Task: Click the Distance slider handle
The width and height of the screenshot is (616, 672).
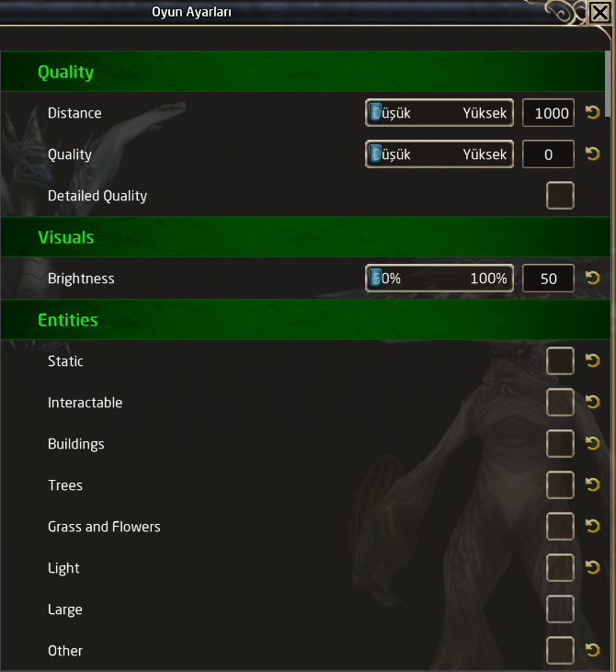Action: click(375, 113)
